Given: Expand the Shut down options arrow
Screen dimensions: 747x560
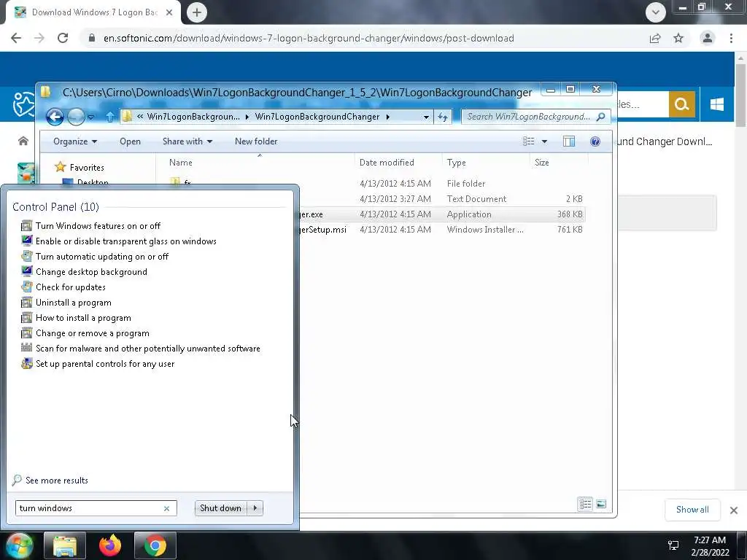Looking at the screenshot, I should (x=255, y=508).
